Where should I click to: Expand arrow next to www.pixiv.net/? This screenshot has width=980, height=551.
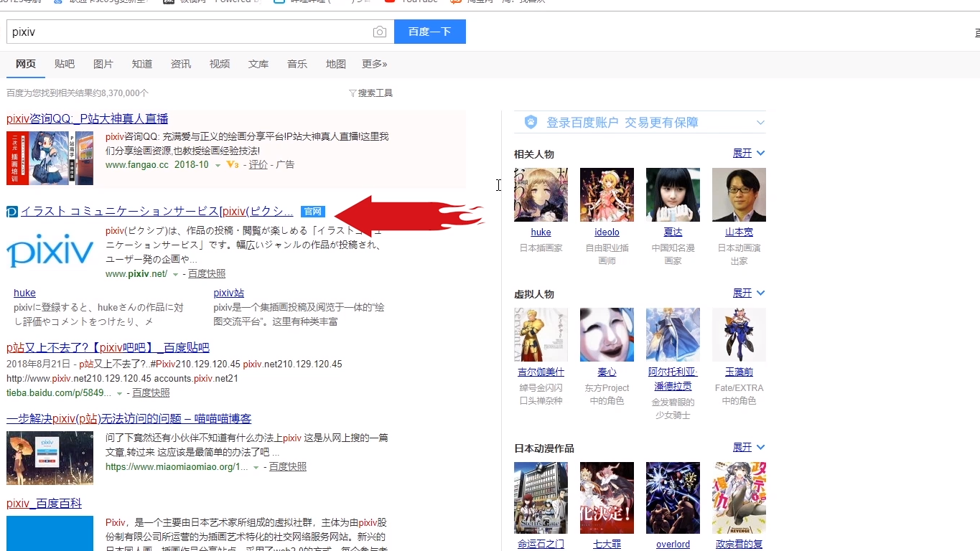click(175, 275)
